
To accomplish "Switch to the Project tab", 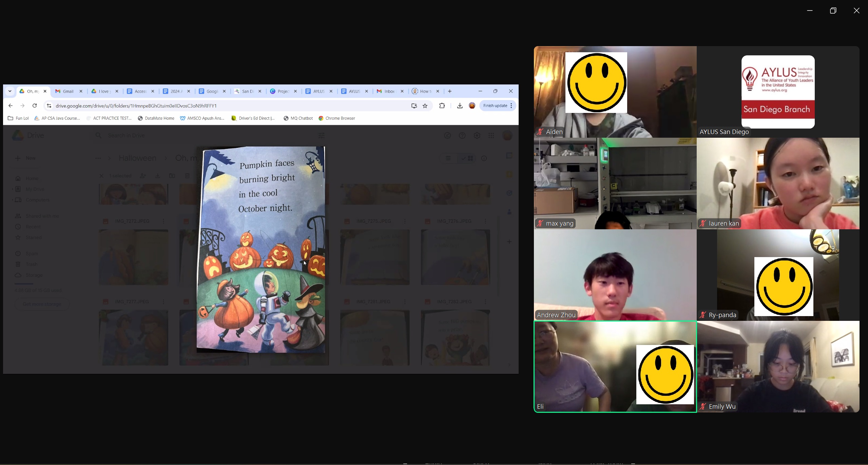I will [x=284, y=91].
